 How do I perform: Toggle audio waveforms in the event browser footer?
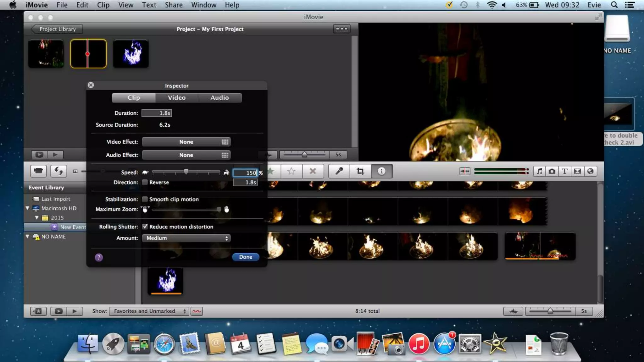tap(513, 311)
